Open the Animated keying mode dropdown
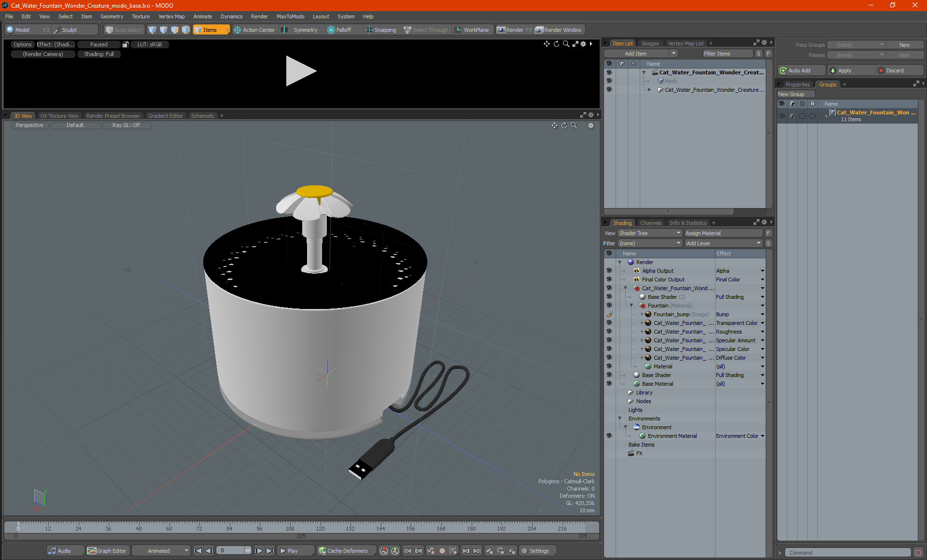The width and height of the screenshot is (927, 560). [162, 551]
